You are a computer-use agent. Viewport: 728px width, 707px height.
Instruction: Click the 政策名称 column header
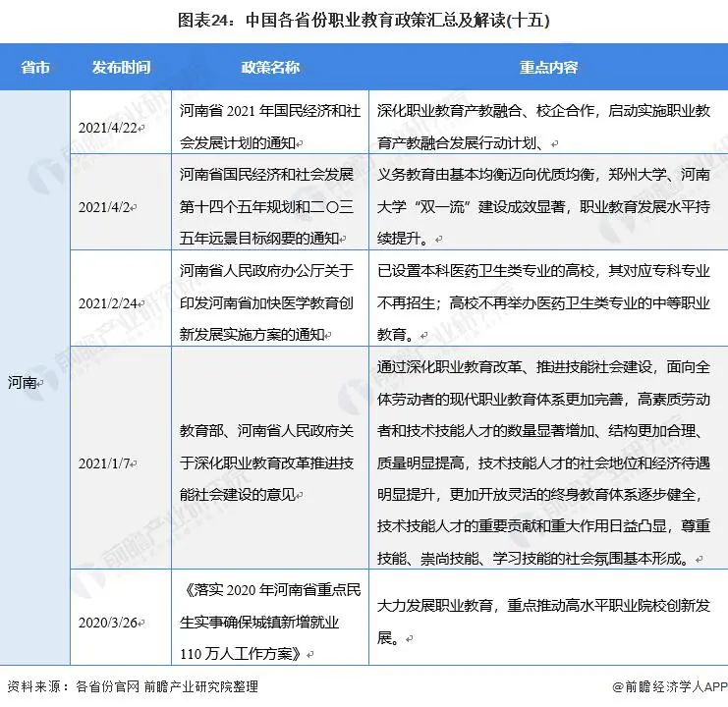pos(269,68)
